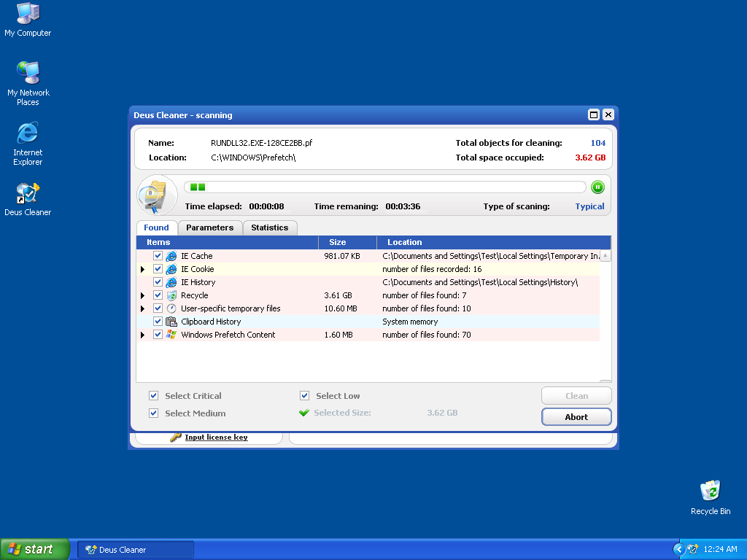This screenshot has width=747, height=560.
Task: Disable the Select Low checkbox
Action: tap(305, 396)
